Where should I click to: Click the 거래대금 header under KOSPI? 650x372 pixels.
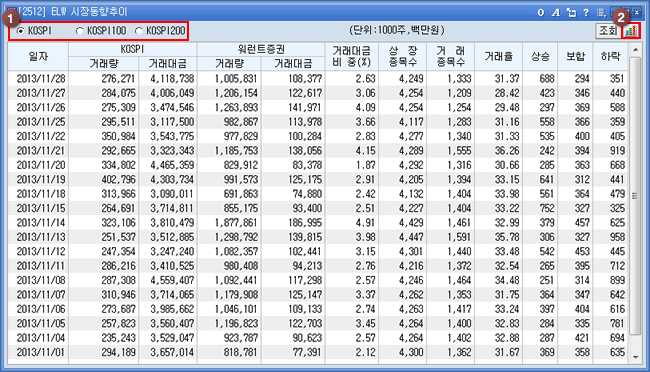168,63
